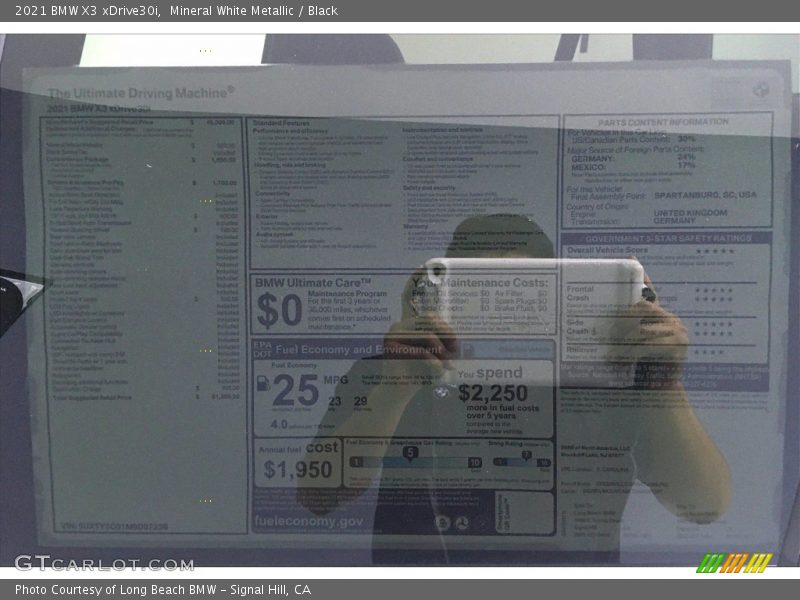Click 'PARTS CONTENT INFORMATION' heading

pyautogui.click(x=663, y=122)
